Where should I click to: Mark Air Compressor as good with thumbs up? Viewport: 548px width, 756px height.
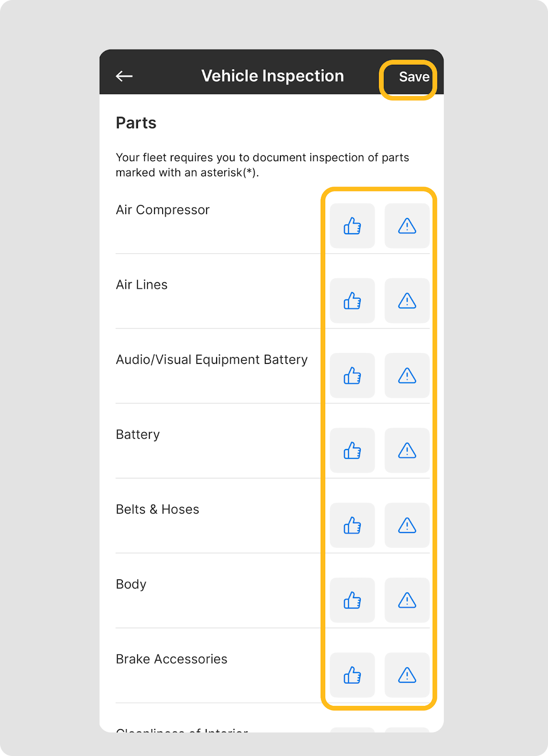[x=352, y=226]
